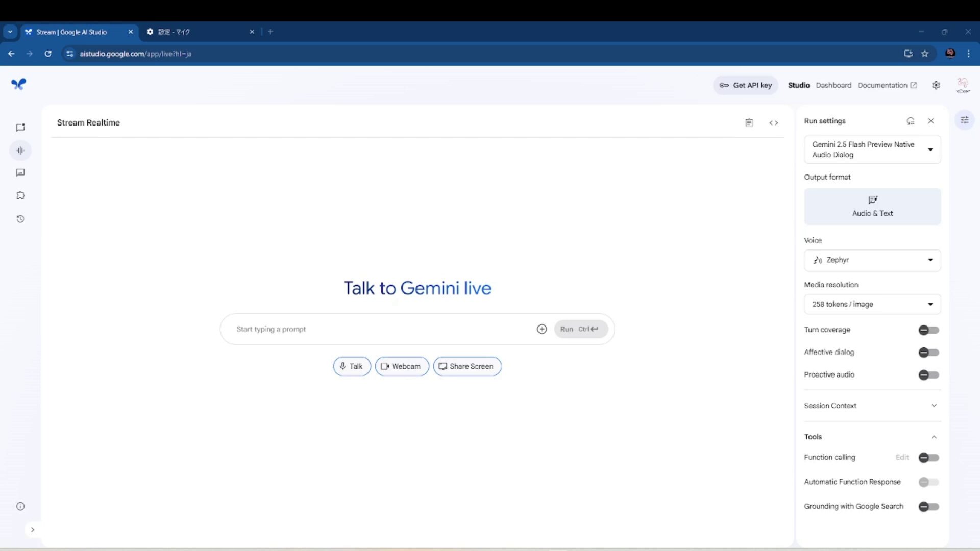Viewport: 980px width, 551px height.
Task: Open the Build apps sidebar icon
Action: coord(20,195)
